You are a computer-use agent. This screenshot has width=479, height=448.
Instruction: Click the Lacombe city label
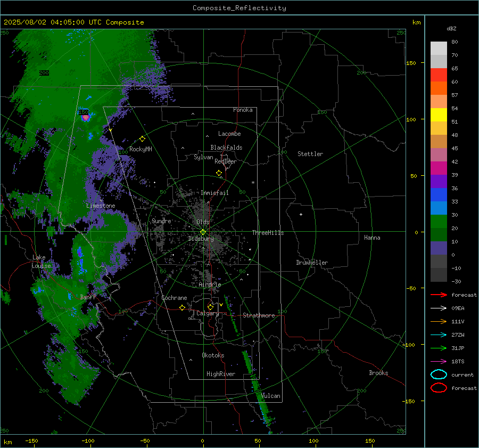[x=229, y=134]
